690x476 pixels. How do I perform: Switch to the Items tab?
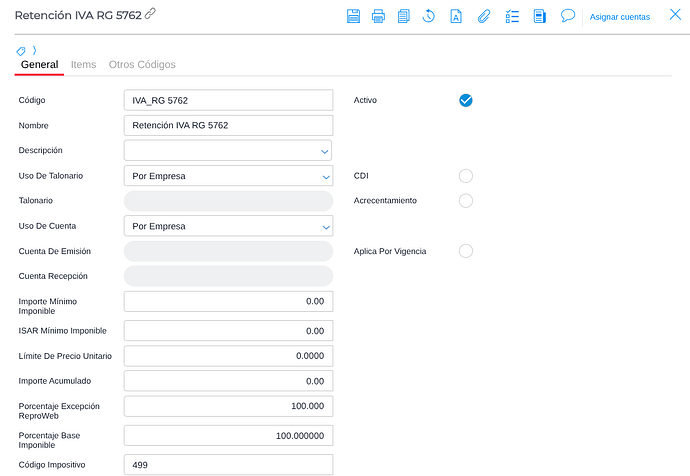[x=83, y=65]
